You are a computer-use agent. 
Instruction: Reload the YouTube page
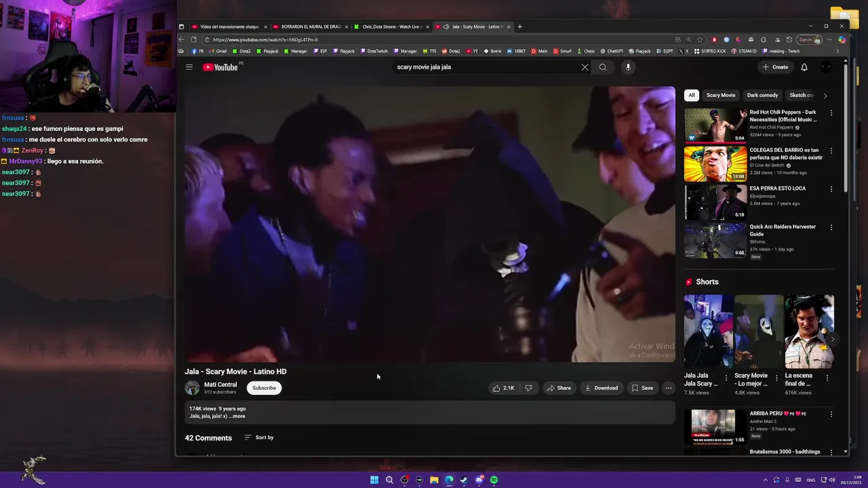(x=193, y=39)
